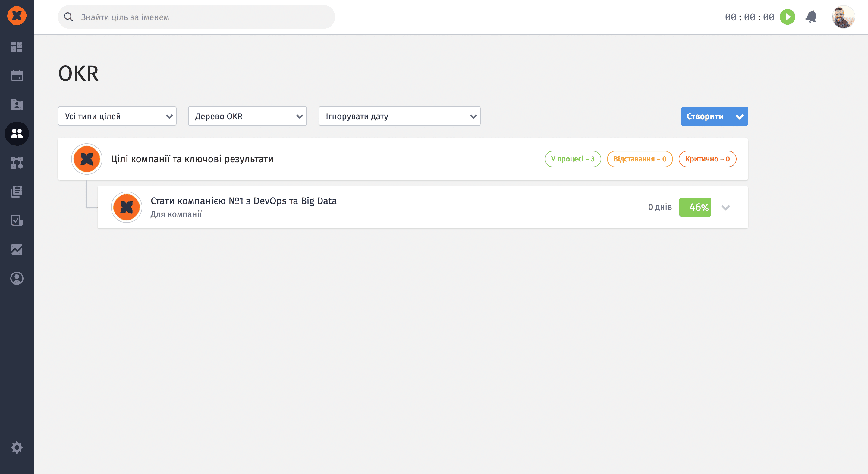
Task: Open the 'Ігнорувати дату' dropdown
Action: coord(399,116)
